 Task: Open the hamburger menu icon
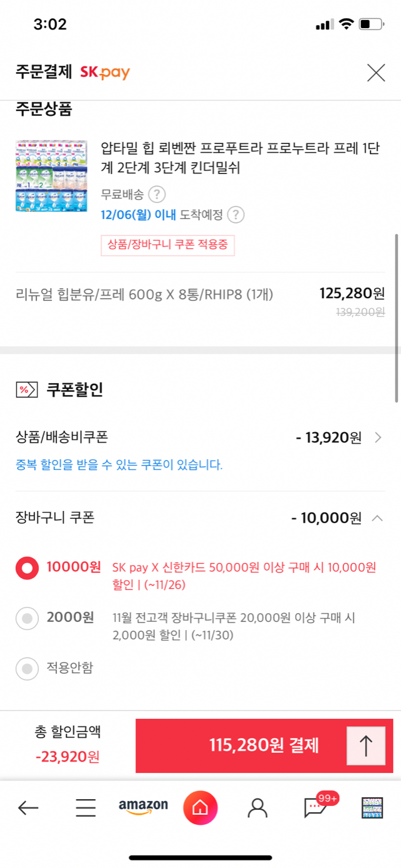(x=86, y=808)
